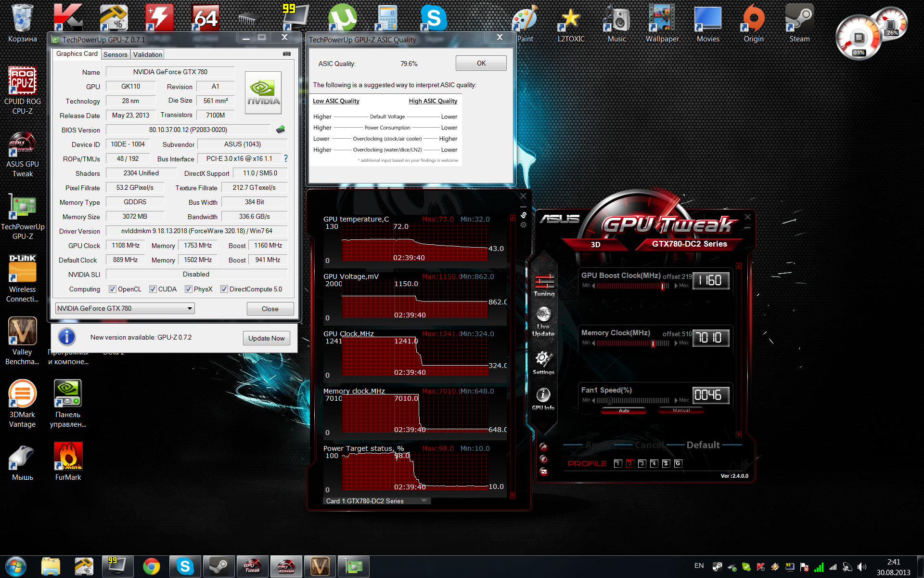Click the BIOS save chip icon
The width and height of the screenshot is (924, 578).
[x=281, y=130]
